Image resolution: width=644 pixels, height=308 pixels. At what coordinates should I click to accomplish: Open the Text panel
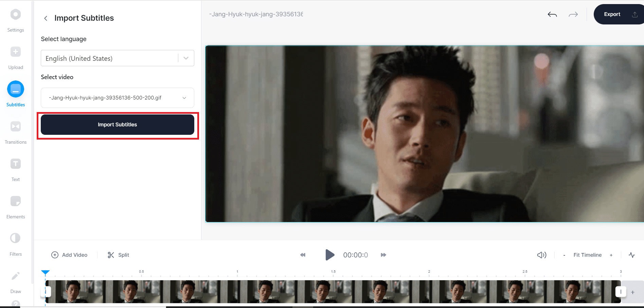[x=15, y=167]
